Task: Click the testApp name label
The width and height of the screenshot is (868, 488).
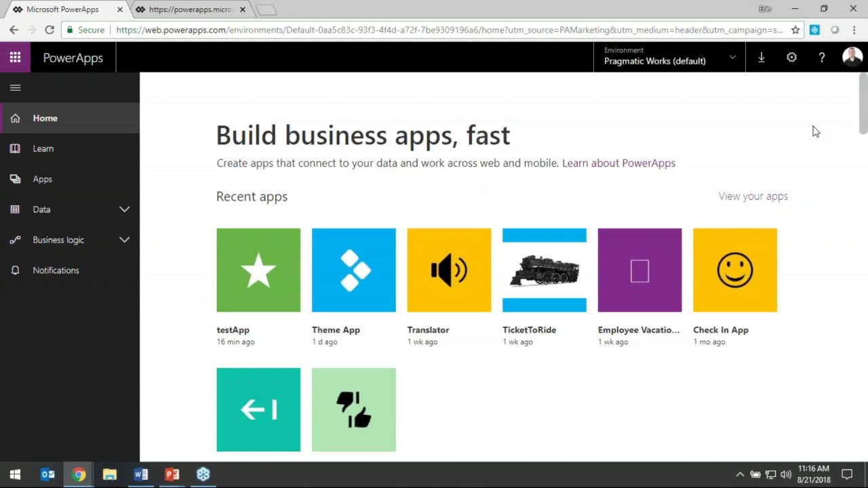Action: [233, 330]
